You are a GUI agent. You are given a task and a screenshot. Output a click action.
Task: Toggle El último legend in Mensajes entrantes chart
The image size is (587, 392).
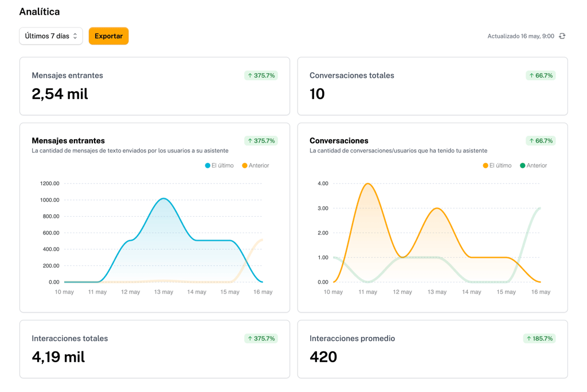point(220,166)
